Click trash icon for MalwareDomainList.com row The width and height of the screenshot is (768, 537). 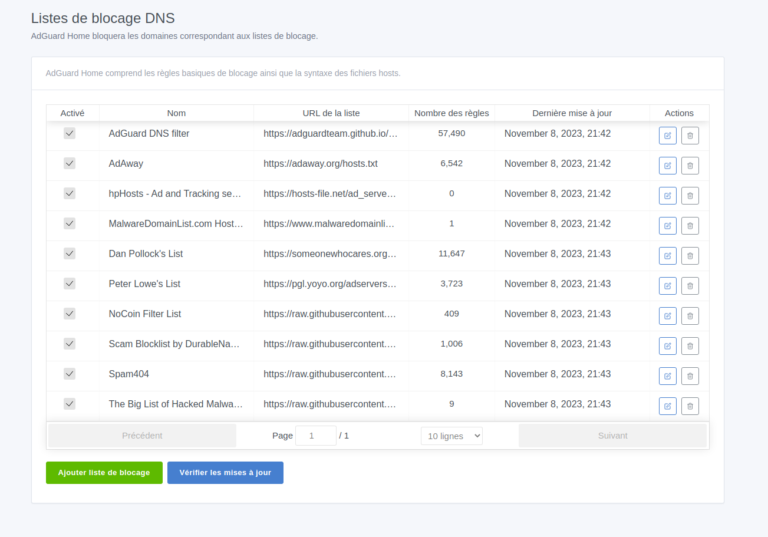[690, 226]
